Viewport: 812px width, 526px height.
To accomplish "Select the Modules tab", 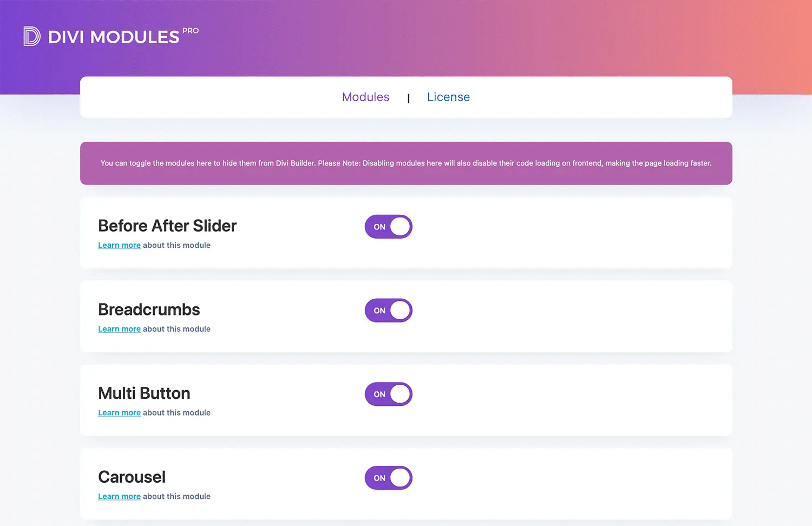I will click(365, 97).
